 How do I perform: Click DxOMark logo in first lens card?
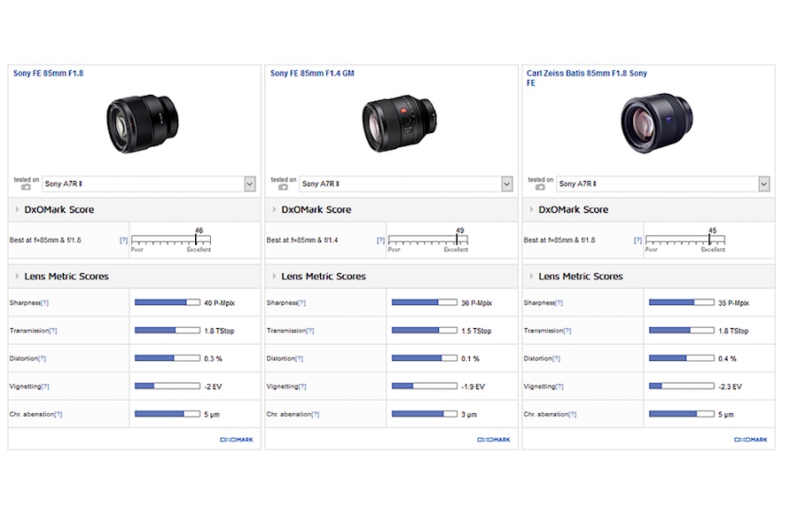[x=237, y=439]
